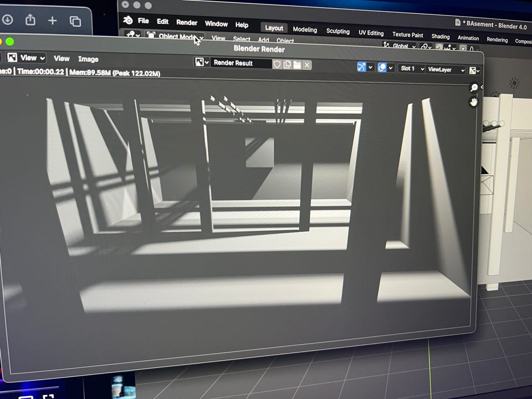
Task: Switch to the Sculpting workspace tab
Action: click(337, 32)
